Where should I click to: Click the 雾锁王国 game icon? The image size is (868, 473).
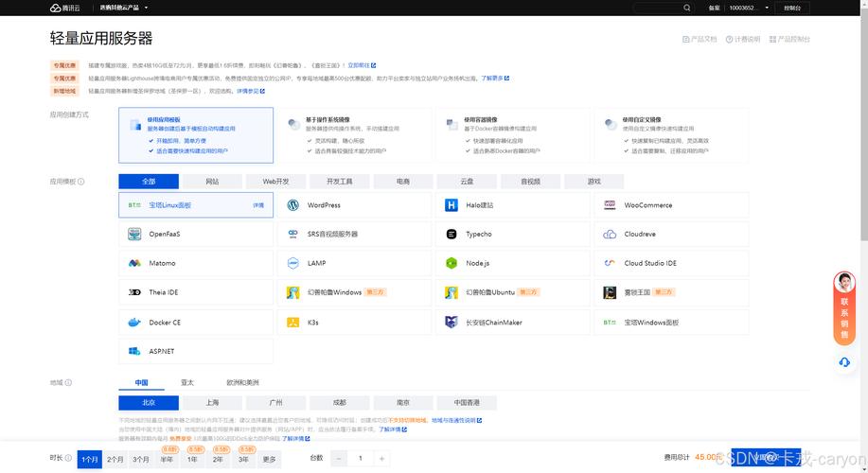tap(610, 292)
